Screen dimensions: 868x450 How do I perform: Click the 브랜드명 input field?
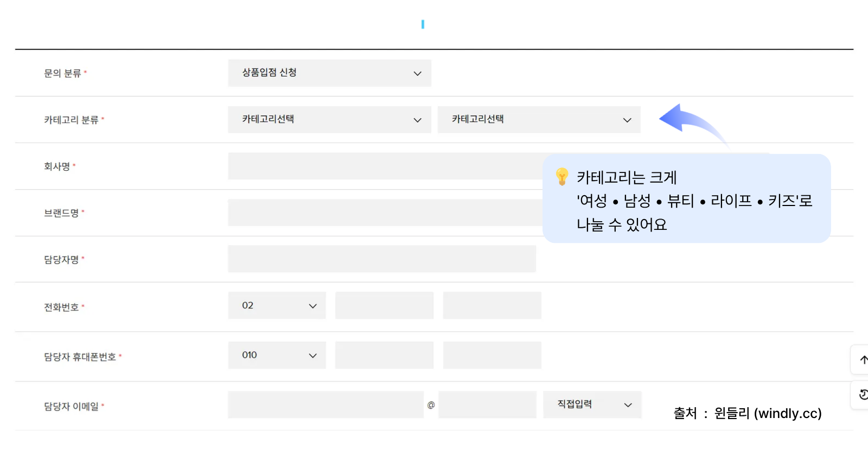coord(380,213)
